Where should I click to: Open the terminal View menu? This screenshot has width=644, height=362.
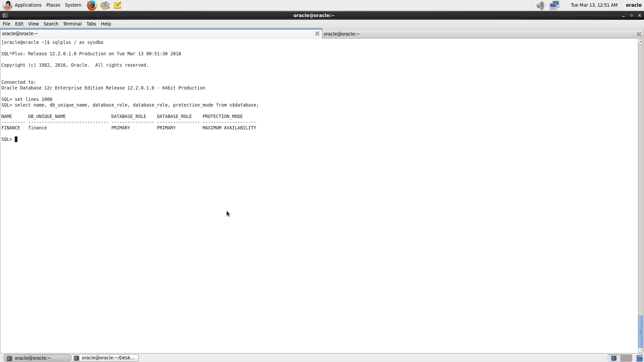[x=33, y=24]
